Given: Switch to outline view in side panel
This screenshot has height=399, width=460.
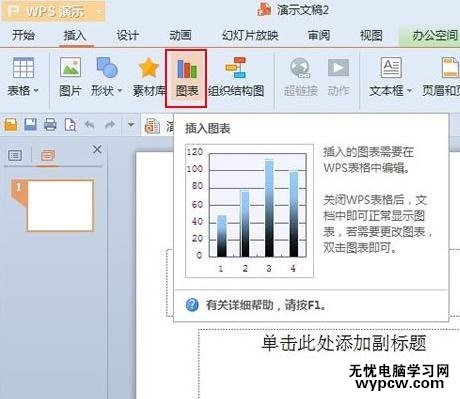Looking at the screenshot, I should coord(15,155).
